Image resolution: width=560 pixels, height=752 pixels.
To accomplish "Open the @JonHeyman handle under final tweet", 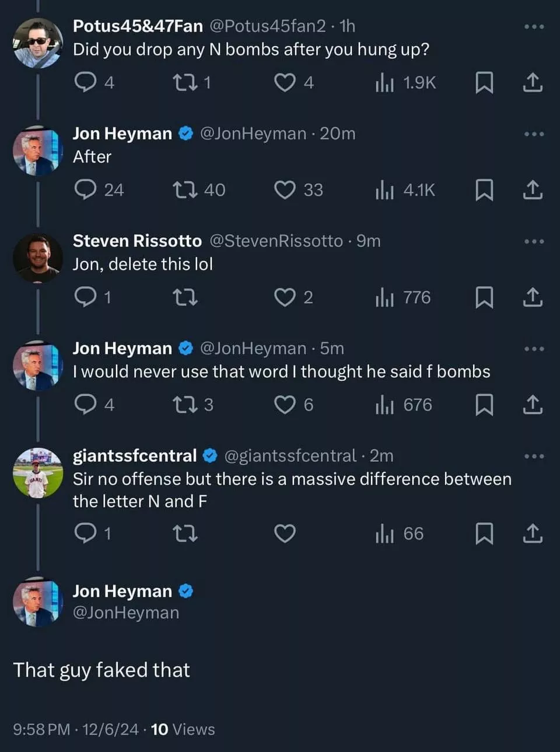I will click(x=126, y=612).
